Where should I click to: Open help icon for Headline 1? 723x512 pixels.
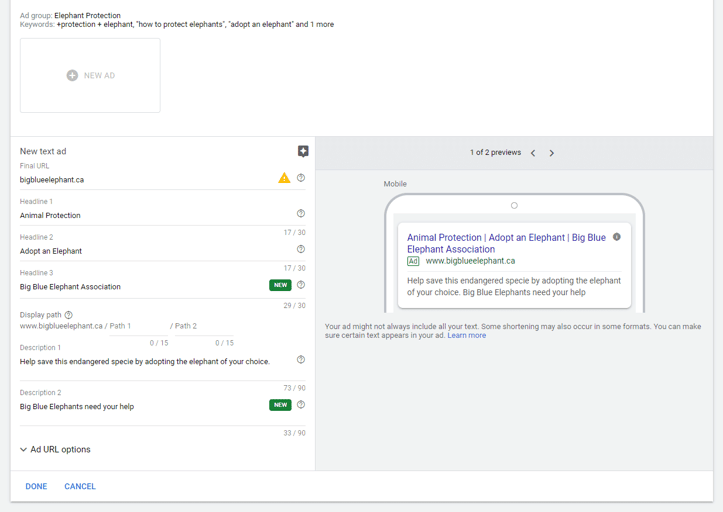tap(301, 214)
